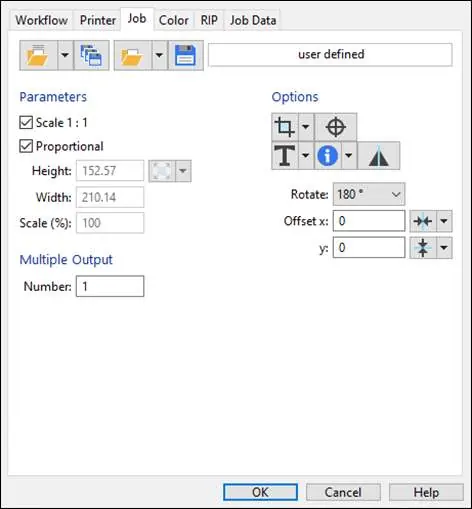Click the Number field under Multiple Output
Viewport: 472px width, 509px height.
[110, 286]
